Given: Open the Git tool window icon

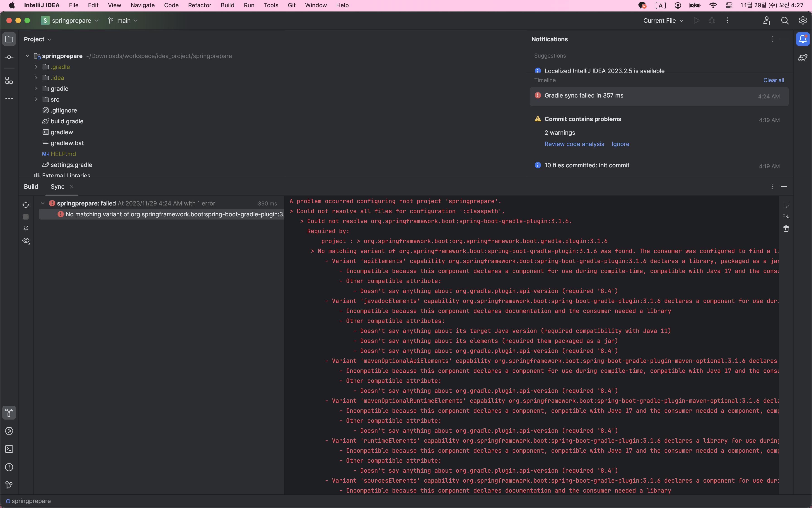Looking at the screenshot, I should (x=9, y=485).
